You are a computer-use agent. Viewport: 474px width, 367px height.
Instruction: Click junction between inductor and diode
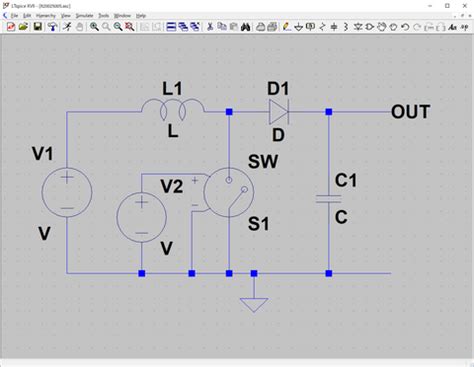(229, 112)
